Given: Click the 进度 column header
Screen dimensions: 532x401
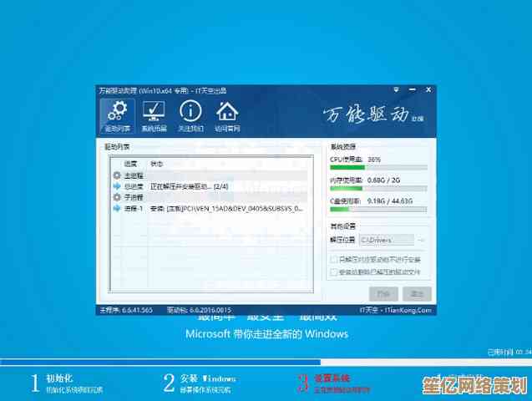Looking at the screenshot, I should click(130, 164).
